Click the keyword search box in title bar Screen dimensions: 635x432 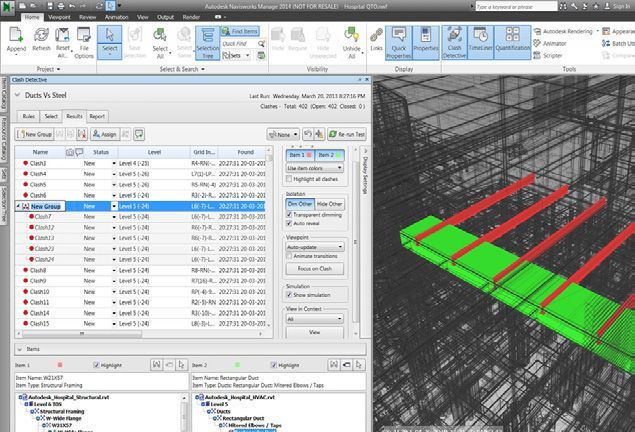[516, 6]
